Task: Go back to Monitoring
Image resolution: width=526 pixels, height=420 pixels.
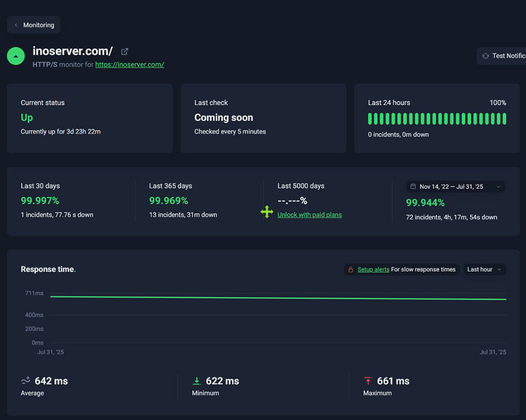Action: tap(34, 25)
